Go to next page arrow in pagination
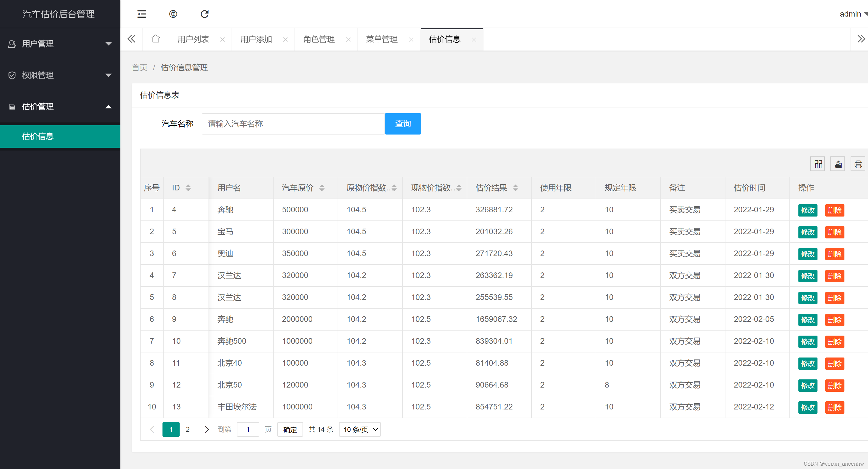Viewport: 868px width, 469px height. (207, 429)
